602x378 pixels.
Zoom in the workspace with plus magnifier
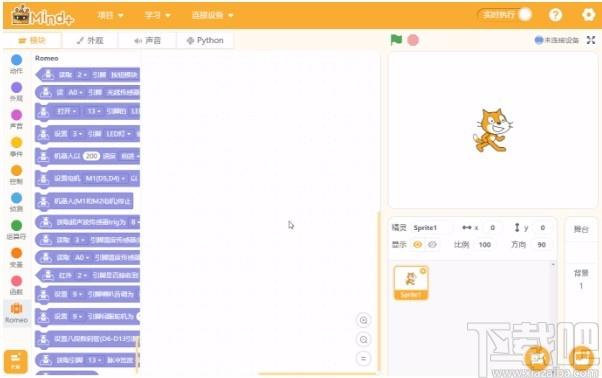coord(363,320)
